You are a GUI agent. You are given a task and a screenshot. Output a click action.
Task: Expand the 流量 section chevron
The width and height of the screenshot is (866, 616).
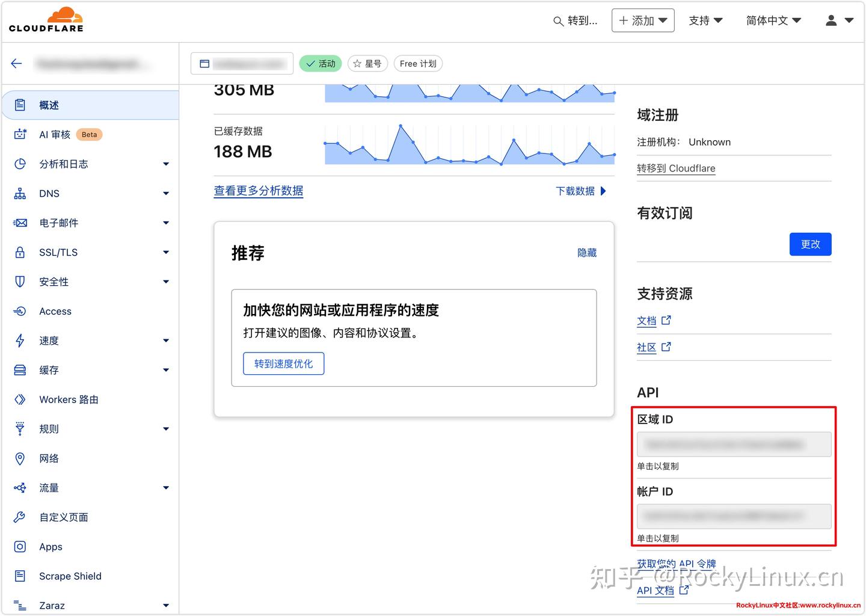[166, 487]
